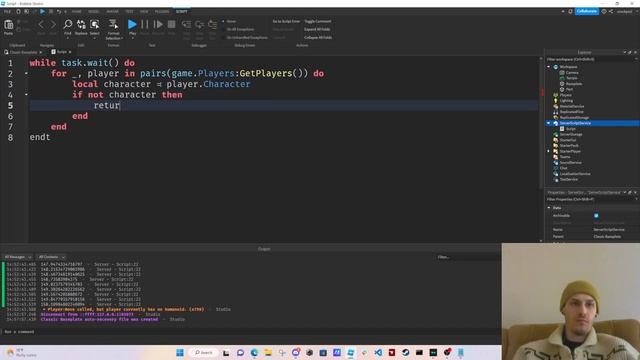Switch to the Classic Baseplate document tab
640x360 pixels.
[x=23, y=52]
